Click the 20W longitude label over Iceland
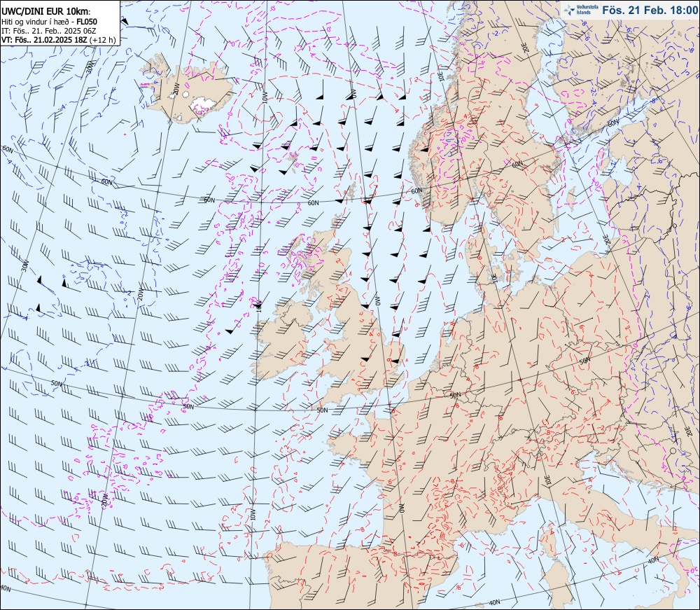The height and width of the screenshot is (610, 700). (x=176, y=90)
